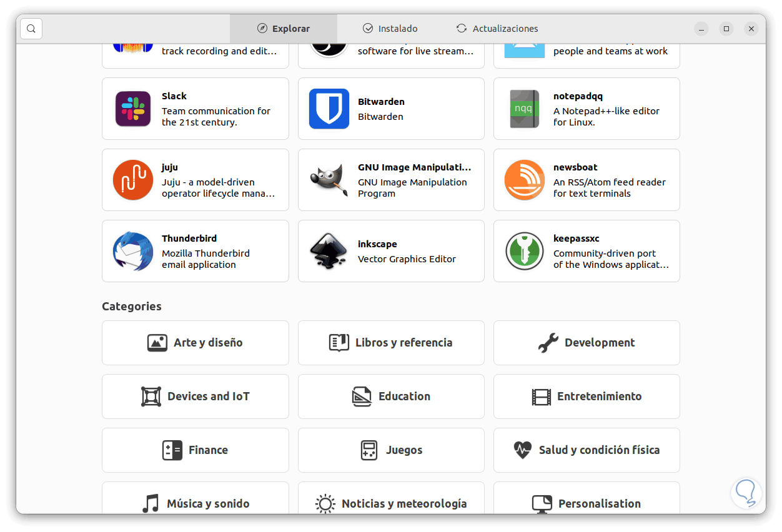Click the keepassxc green key icon

pyautogui.click(x=525, y=251)
